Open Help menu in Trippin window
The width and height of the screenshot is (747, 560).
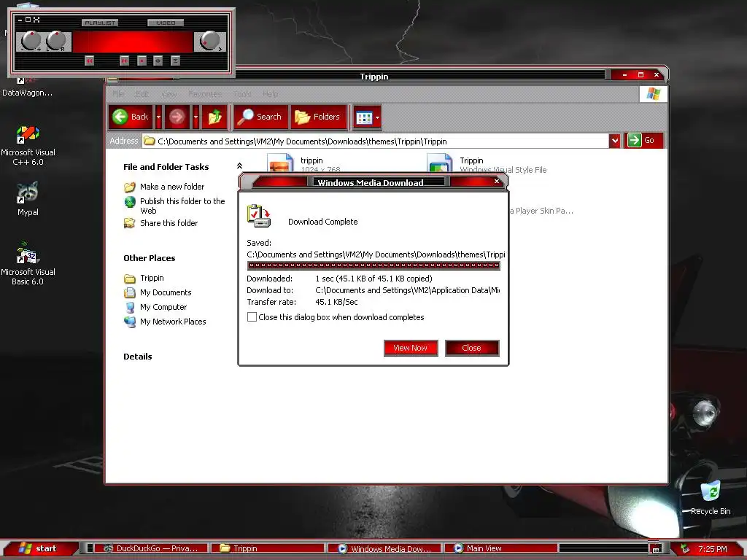pyautogui.click(x=270, y=94)
